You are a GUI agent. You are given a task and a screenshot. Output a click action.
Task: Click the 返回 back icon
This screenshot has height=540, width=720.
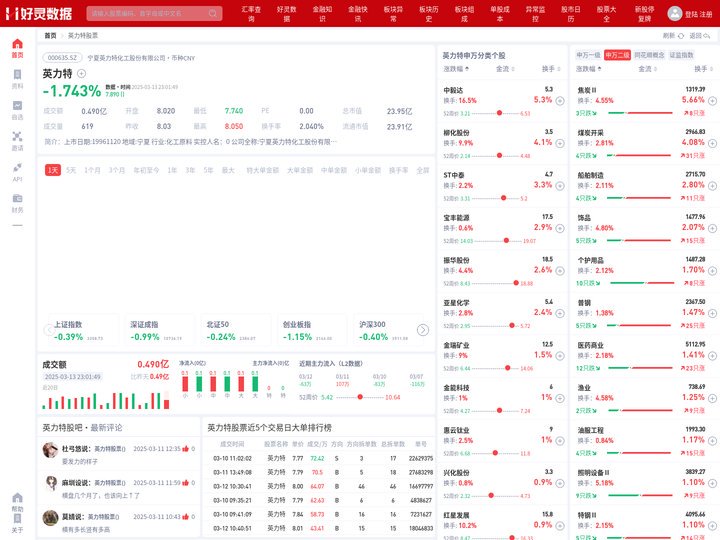pos(707,36)
